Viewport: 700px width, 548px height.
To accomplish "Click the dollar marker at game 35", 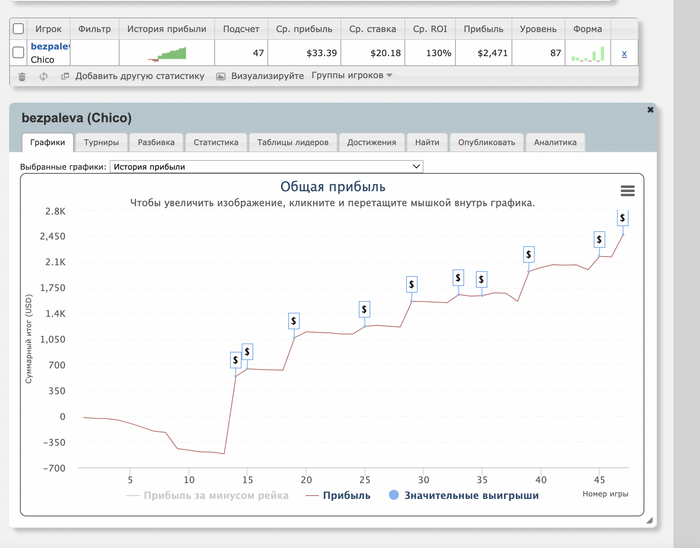I will point(481,279).
